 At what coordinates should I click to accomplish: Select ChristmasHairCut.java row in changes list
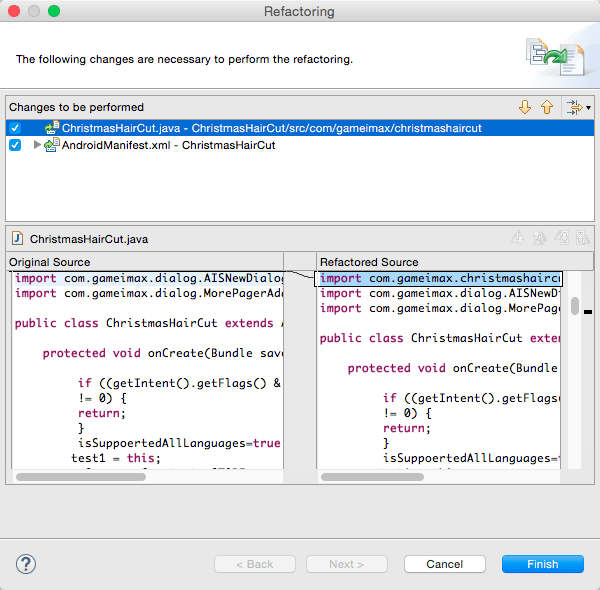[x=300, y=128]
